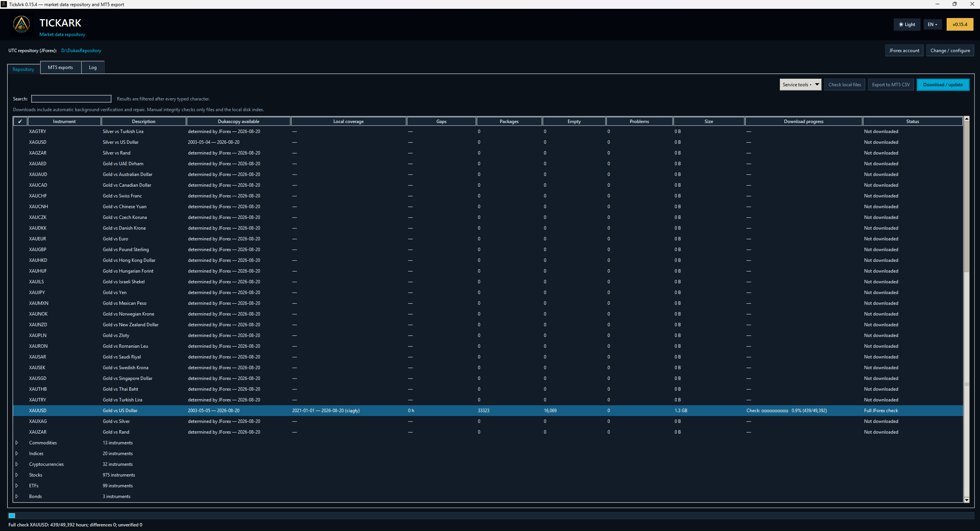Screen dimensions: 980x531
Task: Select the Repository tab
Action: coord(23,69)
